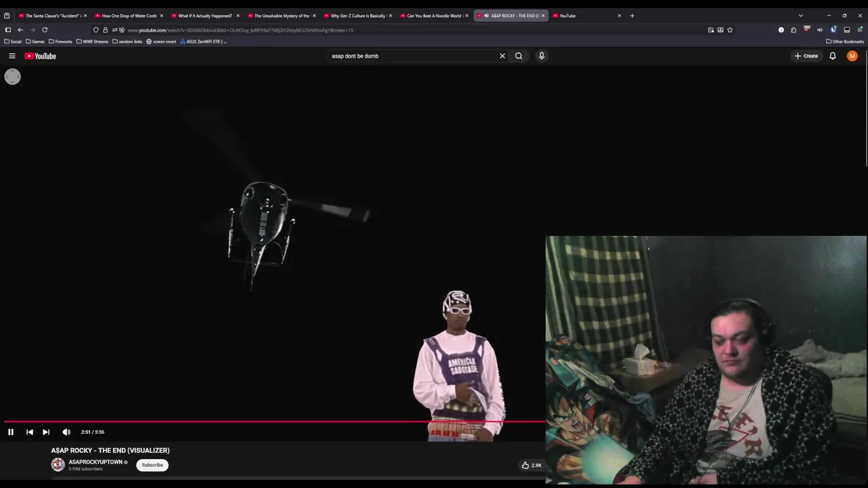Open the YouTube hamburger guide menu
Viewport: 868px width, 488px height.
tap(12, 56)
